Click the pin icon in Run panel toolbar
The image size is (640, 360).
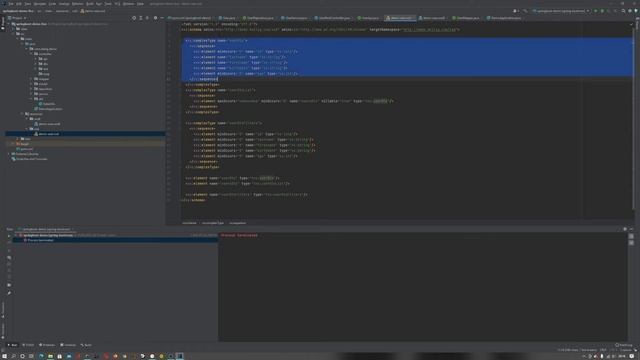coord(9,293)
